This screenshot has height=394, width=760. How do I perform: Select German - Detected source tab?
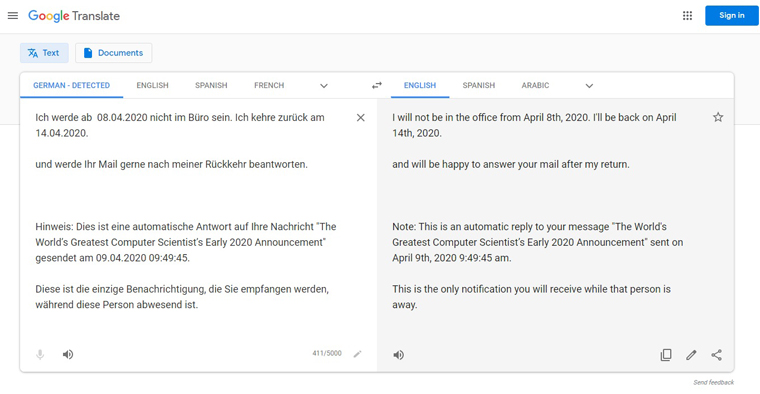(x=71, y=85)
